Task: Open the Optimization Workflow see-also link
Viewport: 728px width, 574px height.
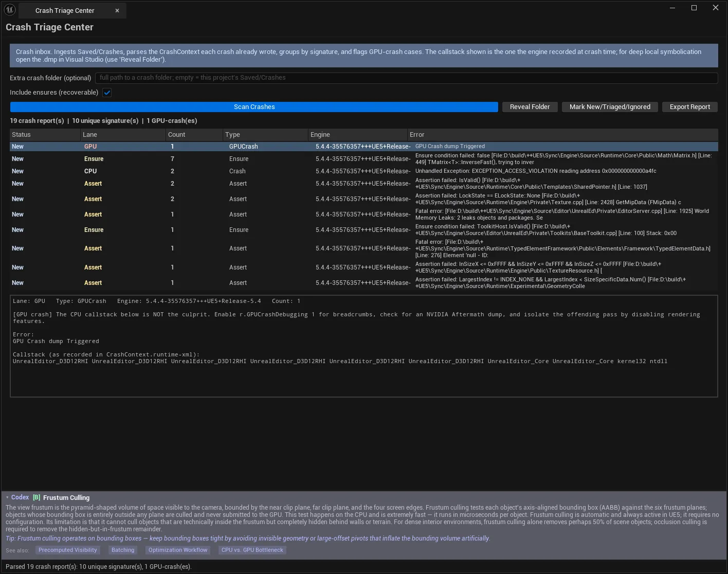Action: point(178,550)
